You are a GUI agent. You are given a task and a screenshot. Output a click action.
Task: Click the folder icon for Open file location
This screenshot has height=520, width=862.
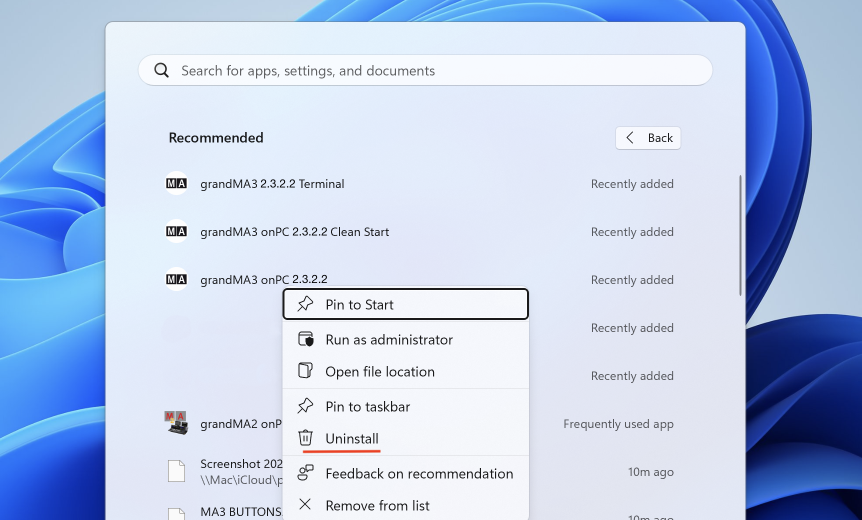coord(305,370)
